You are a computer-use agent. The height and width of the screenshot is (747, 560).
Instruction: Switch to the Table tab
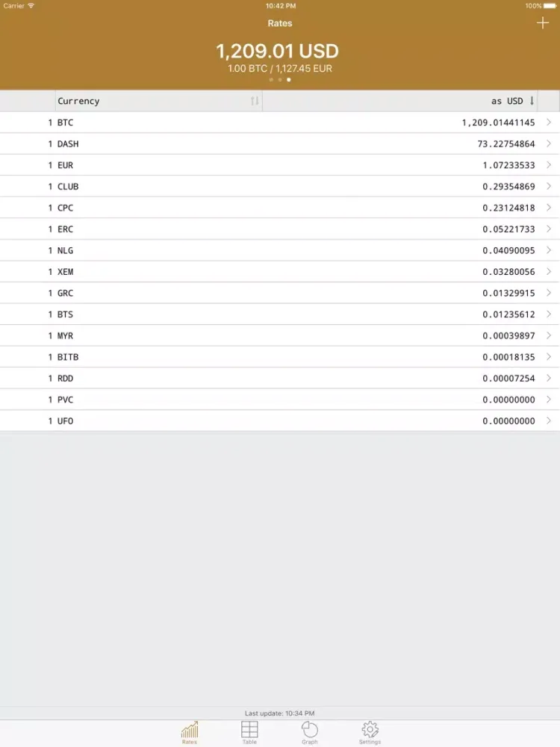tap(249, 731)
